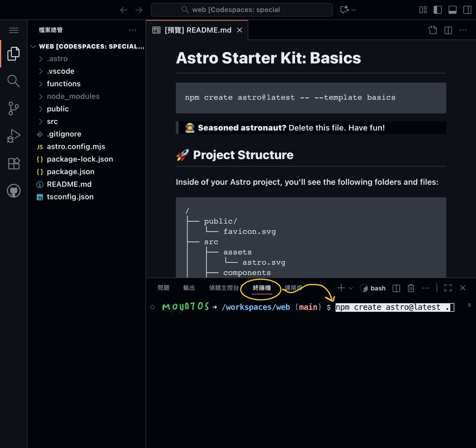This screenshot has width=476, height=448.
Task: Collapse the WEB workspace root folder
Action: click(86, 46)
